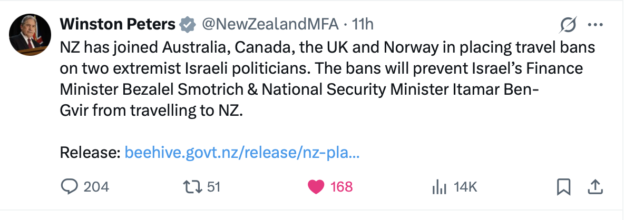The width and height of the screenshot is (644, 220).
Task: Click the 168 likes count
Action: pyautogui.click(x=341, y=186)
